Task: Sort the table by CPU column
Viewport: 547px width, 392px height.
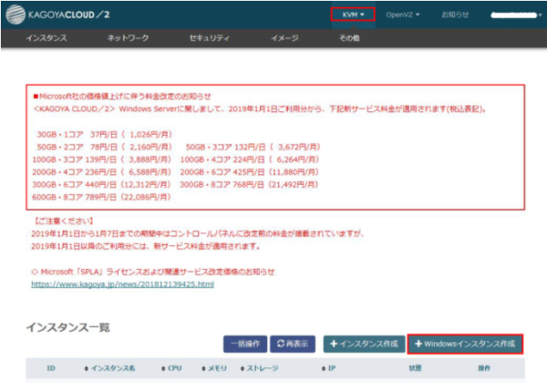Action: tap(171, 368)
